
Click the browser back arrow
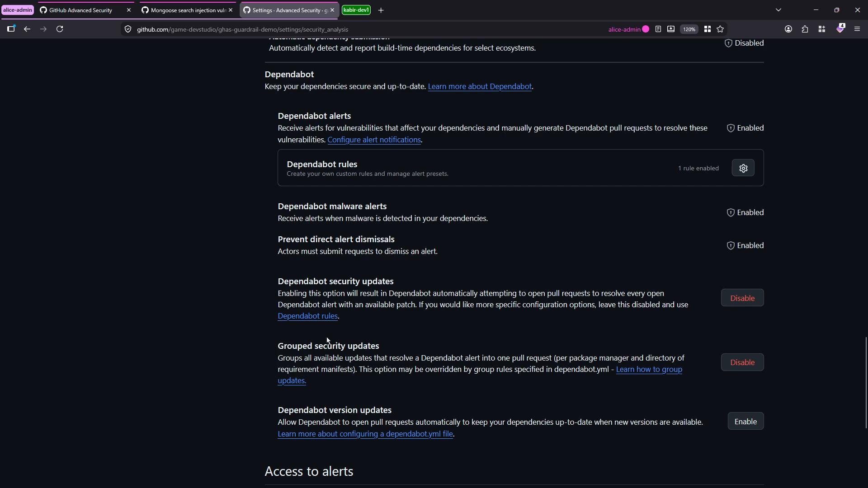27,29
